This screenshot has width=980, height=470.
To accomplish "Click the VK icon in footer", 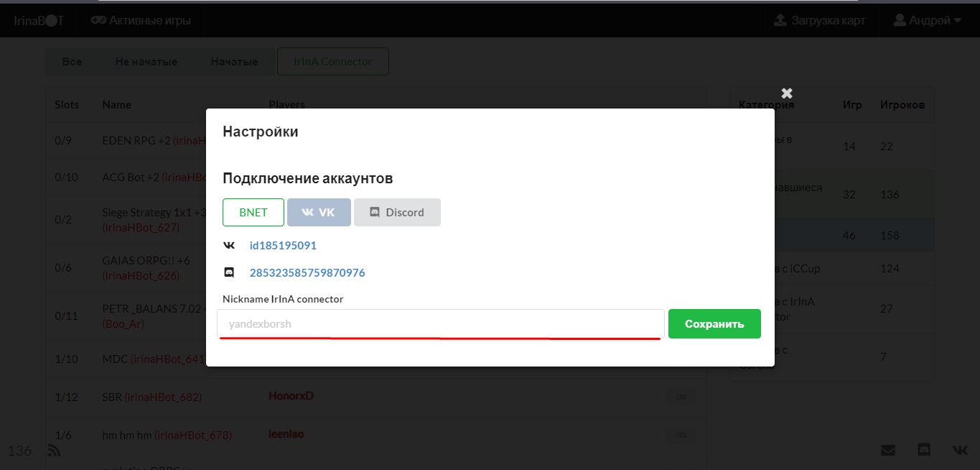I will coord(961,450).
